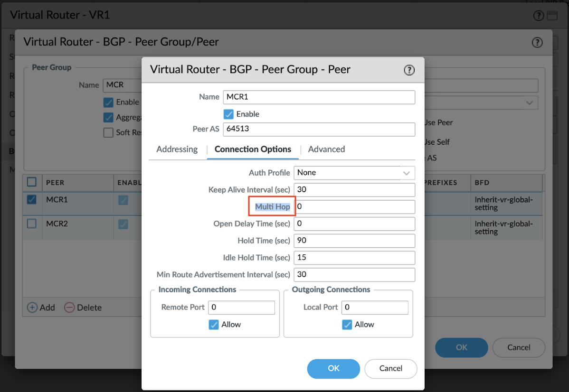Click help icon in Virtual Router VR1 title
The height and width of the screenshot is (392, 569).
(538, 16)
